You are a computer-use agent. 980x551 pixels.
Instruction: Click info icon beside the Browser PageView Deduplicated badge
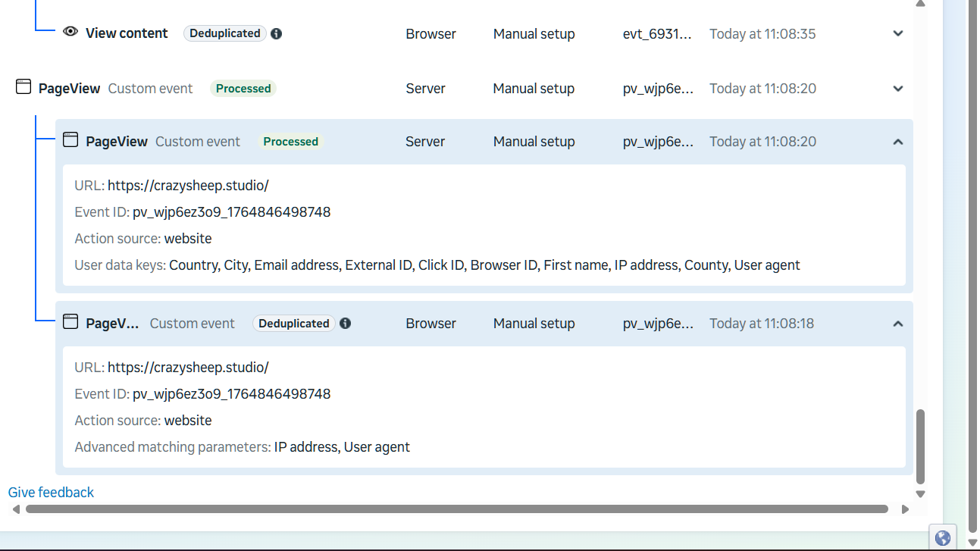(x=346, y=324)
